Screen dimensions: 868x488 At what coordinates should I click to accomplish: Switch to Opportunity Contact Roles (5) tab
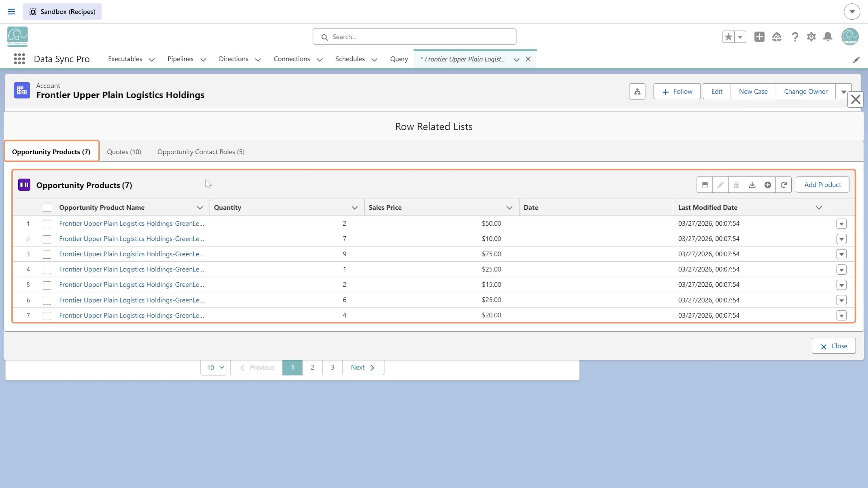[201, 152]
